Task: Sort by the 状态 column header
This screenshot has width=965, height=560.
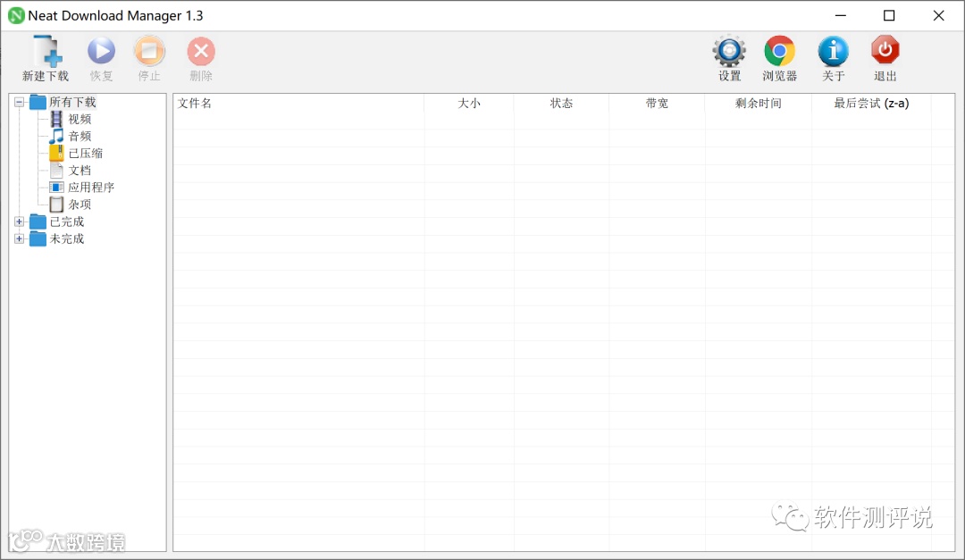Action: [x=561, y=104]
